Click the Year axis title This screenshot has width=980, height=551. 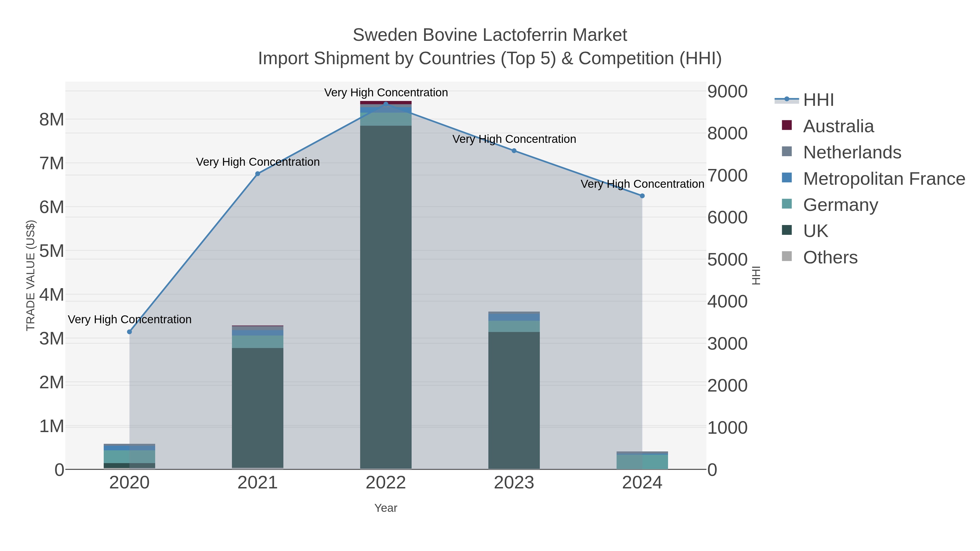[386, 508]
